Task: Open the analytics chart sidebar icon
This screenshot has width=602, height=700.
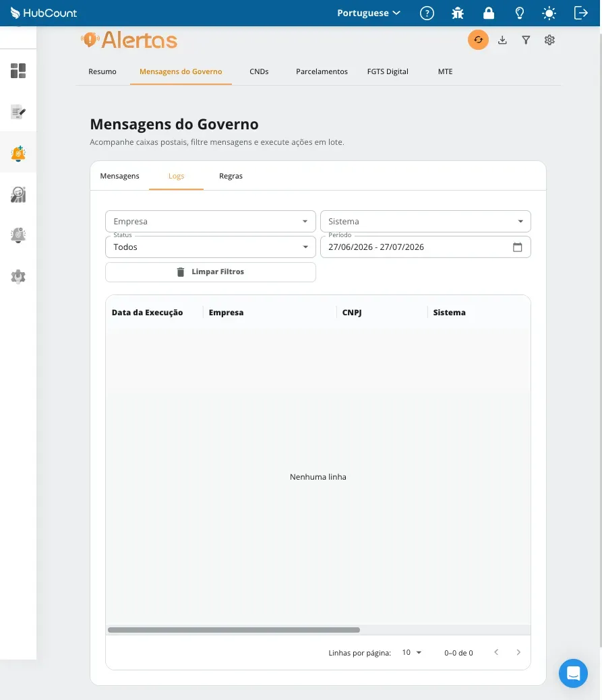Action: pos(18,194)
